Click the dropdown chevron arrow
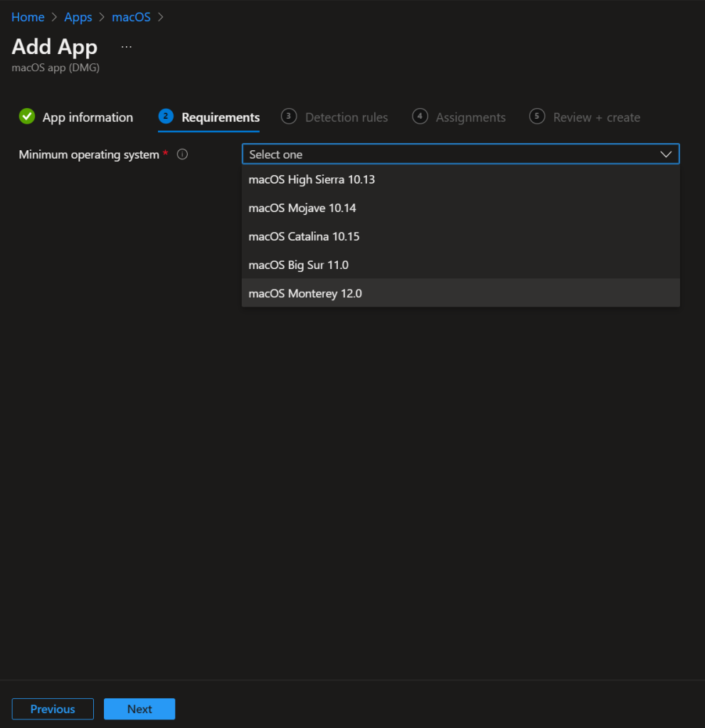This screenshot has width=705, height=728. [666, 154]
